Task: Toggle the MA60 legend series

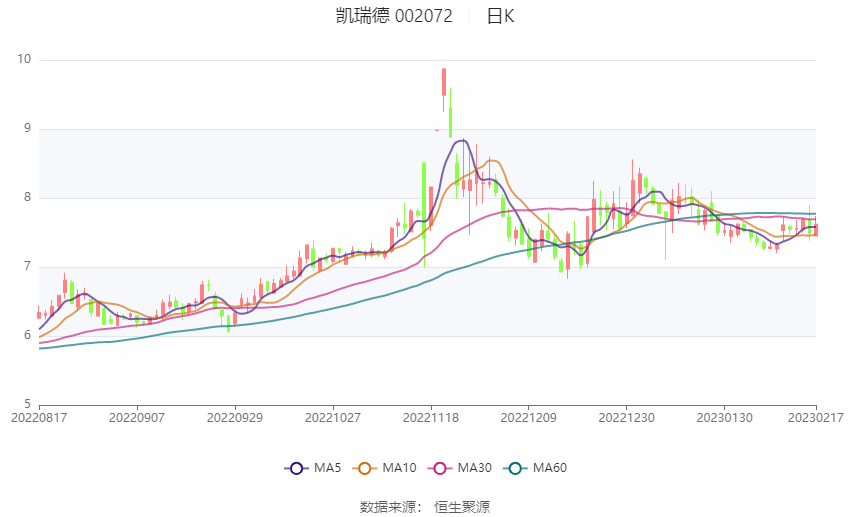Action: click(x=535, y=468)
